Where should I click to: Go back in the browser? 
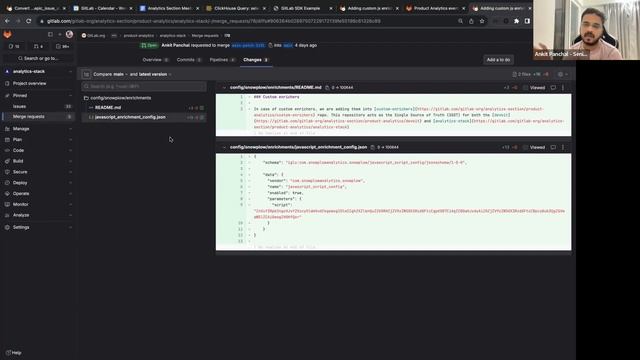point(7,21)
